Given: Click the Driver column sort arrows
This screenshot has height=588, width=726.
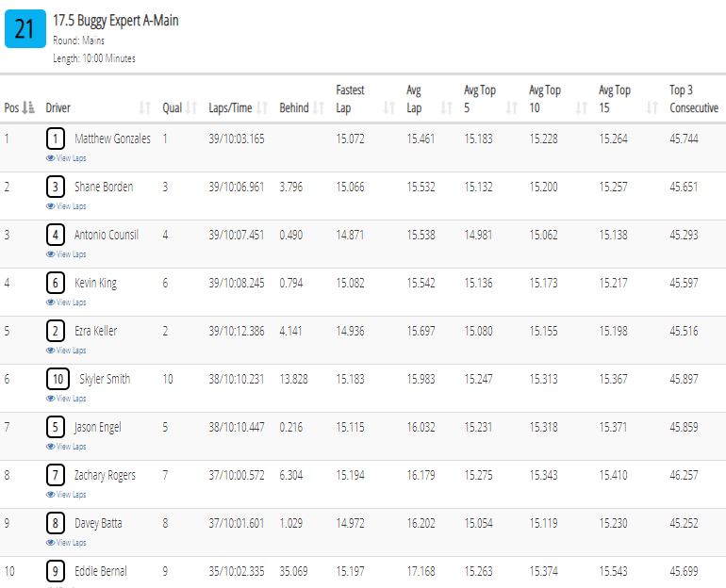Looking at the screenshot, I should [145, 107].
